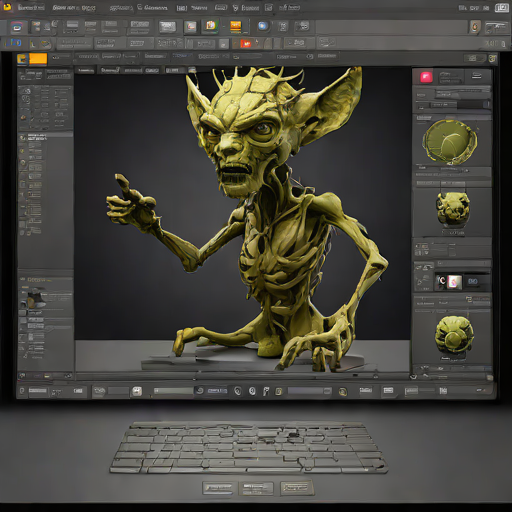
Task: Click the red icon in the second toolbar row
Action: pyautogui.click(x=246, y=43)
